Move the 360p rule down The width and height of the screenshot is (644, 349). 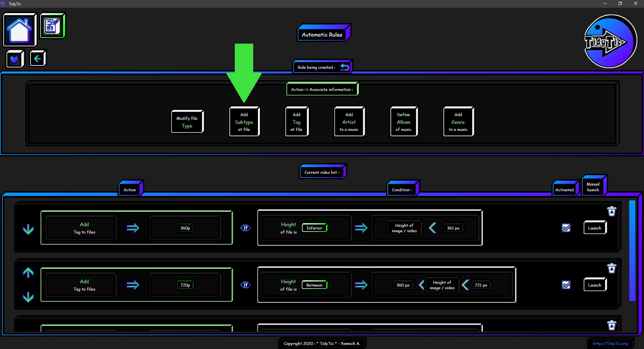[x=28, y=229]
